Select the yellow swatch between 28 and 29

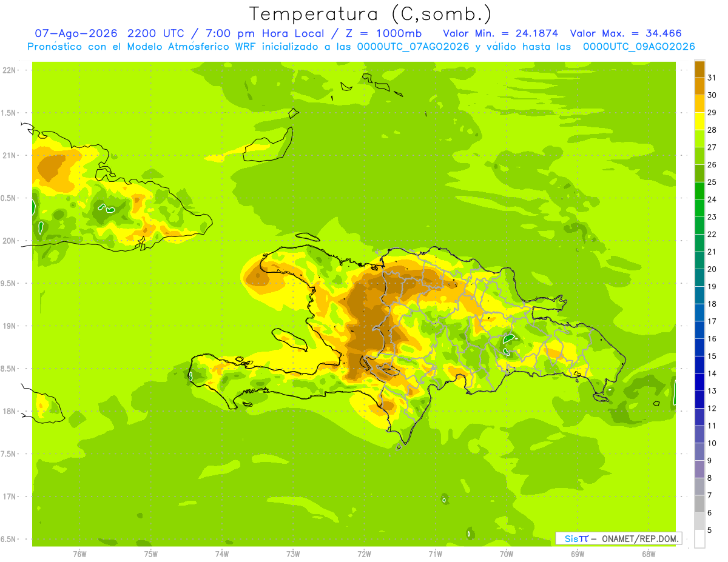[x=699, y=121]
